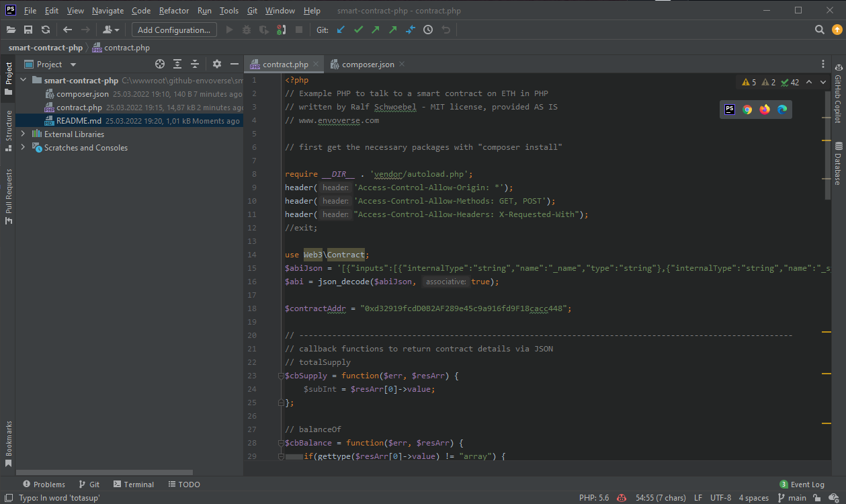Open the main branch dropdown
The width and height of the screenshot is (846, 504).
(x=798, y=497)
